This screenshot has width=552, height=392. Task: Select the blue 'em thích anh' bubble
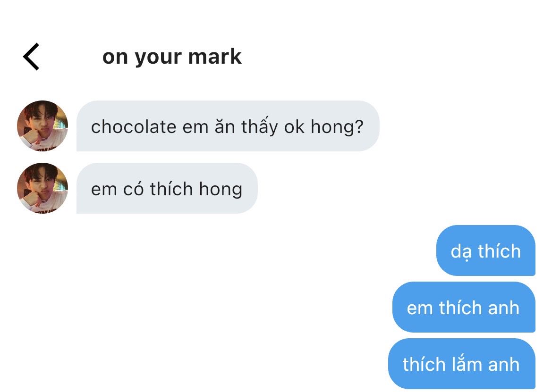point(464,307)
